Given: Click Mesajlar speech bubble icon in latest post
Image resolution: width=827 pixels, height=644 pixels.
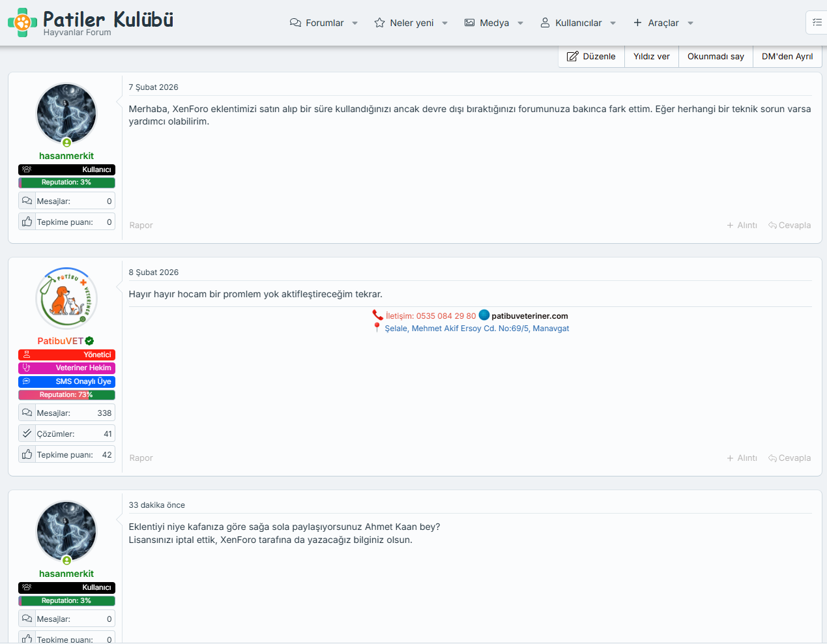Looking at the screenshot, I should [27, 619].
